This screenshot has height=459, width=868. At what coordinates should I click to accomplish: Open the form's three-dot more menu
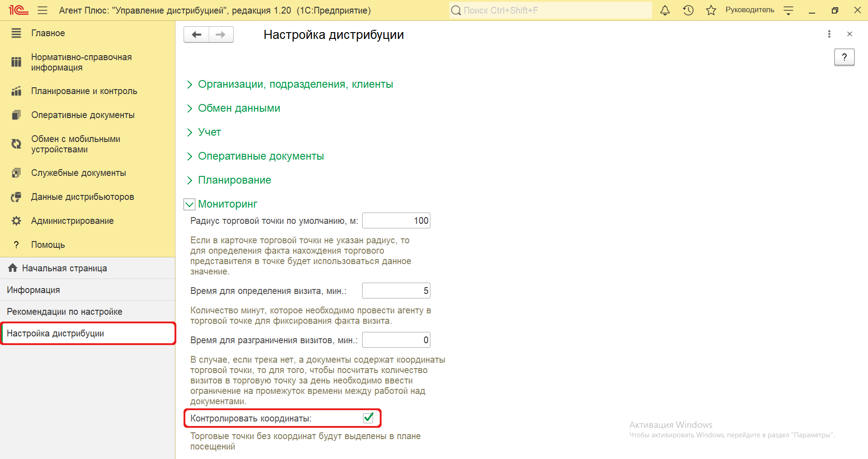tap(829, 34)
